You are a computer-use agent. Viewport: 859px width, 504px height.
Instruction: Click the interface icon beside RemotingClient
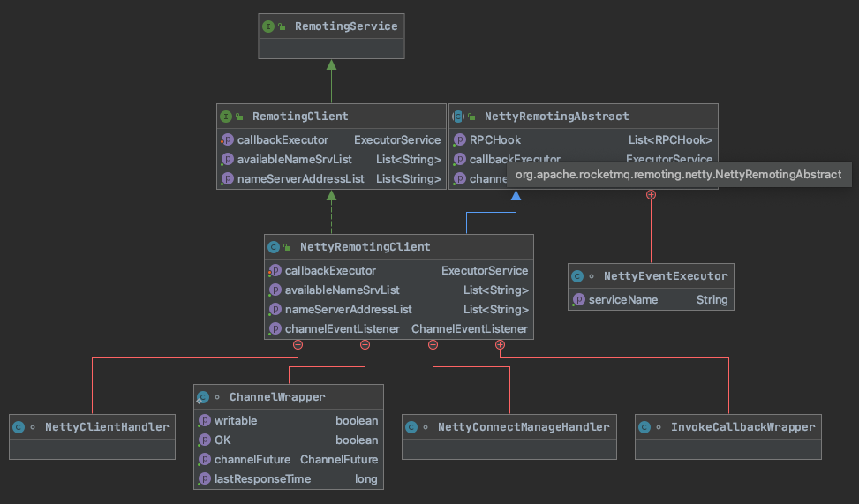pos(226,117)
